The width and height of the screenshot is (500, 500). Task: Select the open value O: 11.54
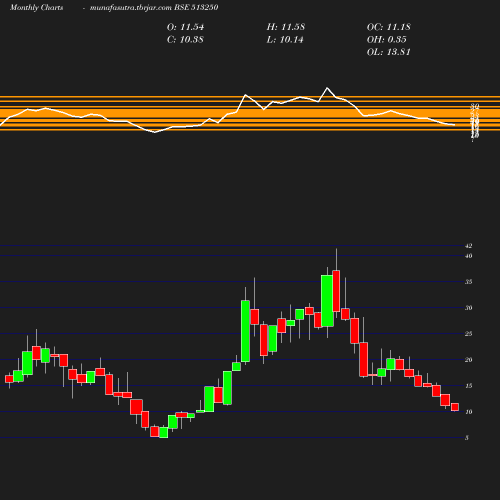click(185, 27)
